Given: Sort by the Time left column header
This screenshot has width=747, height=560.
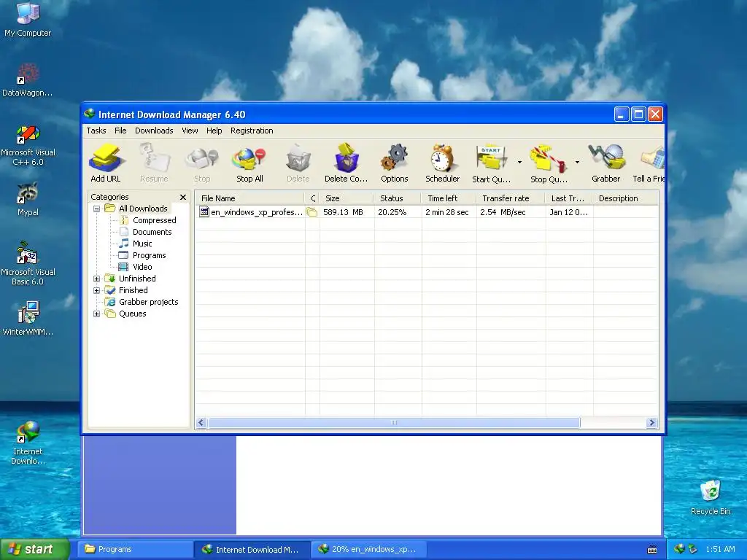Looking at the screenshot, I should [x=448, y=198].
